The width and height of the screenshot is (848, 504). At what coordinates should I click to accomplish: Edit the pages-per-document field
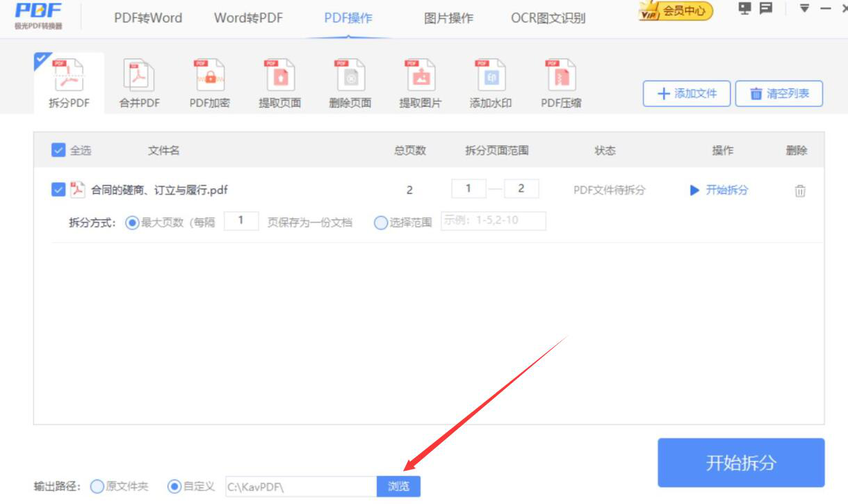(241, 221)
